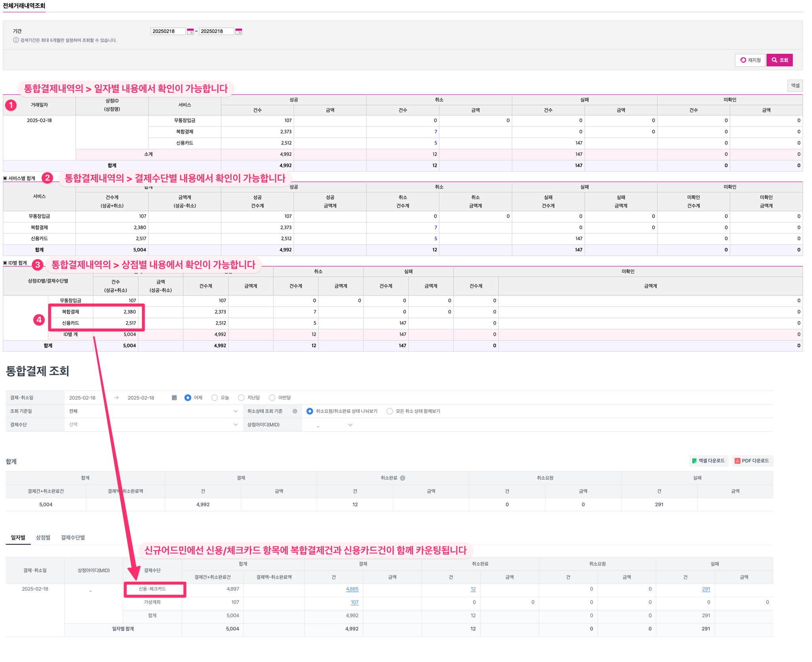Screen dimensions: 812x662
Task: Switch to the 결제수단별 tab
Action: [x=73, y=538]
